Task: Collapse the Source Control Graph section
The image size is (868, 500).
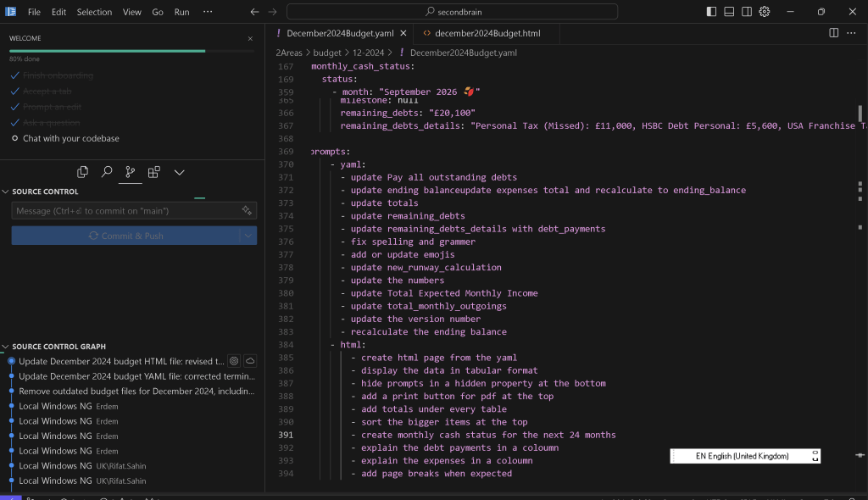Action: tap(58, 347)
